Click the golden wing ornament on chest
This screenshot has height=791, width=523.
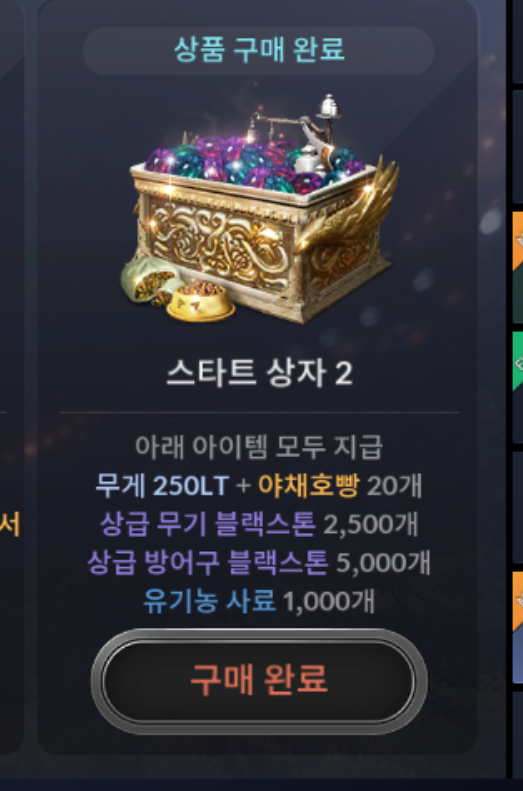click(x=353, y=212)
